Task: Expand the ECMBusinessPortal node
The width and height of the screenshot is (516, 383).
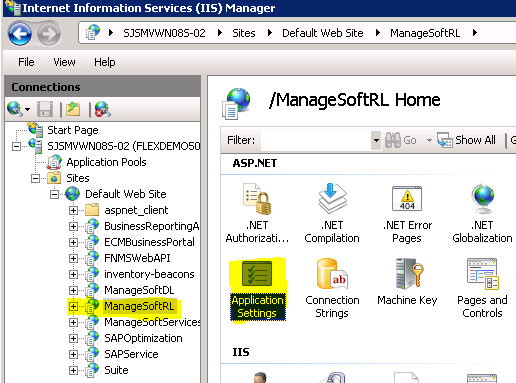Action: [73, 242]
